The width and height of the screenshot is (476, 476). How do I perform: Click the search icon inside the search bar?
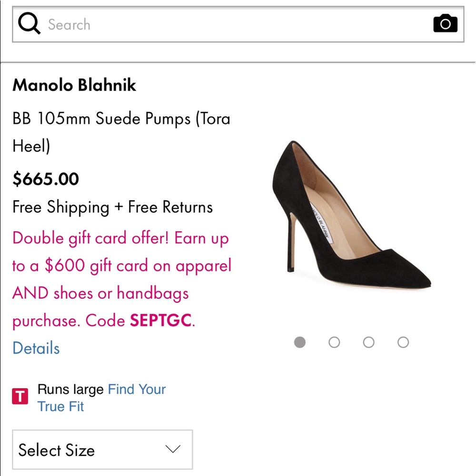coord(29,23)
